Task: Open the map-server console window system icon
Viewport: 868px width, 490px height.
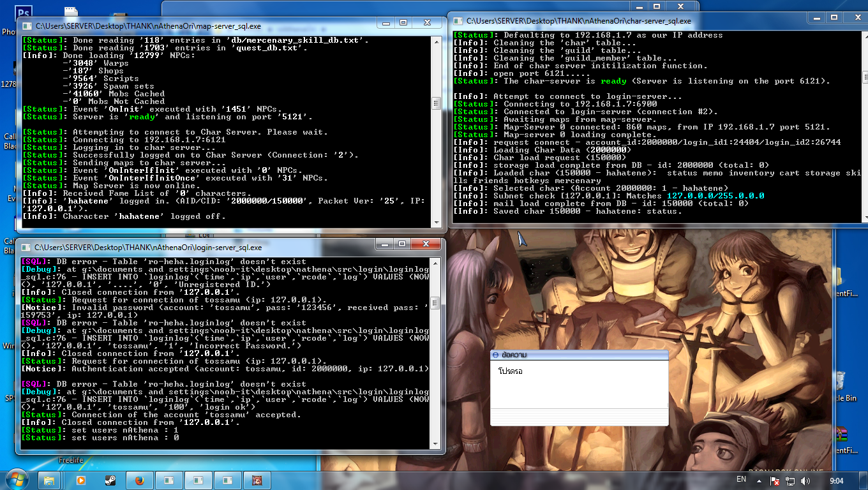Action: 26,27
